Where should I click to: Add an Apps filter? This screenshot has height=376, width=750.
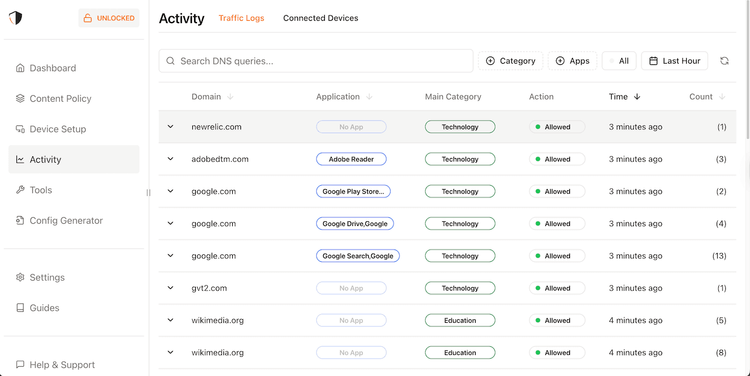(572, 61)
